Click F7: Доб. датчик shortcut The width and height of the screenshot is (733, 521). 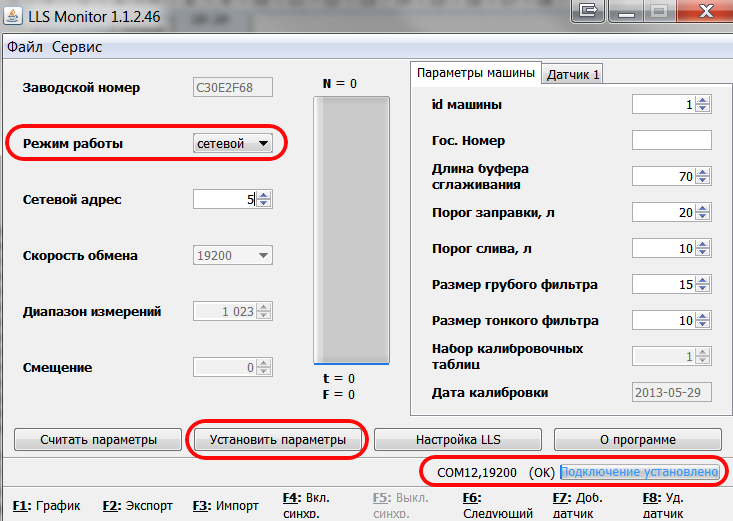click(577, 506)
